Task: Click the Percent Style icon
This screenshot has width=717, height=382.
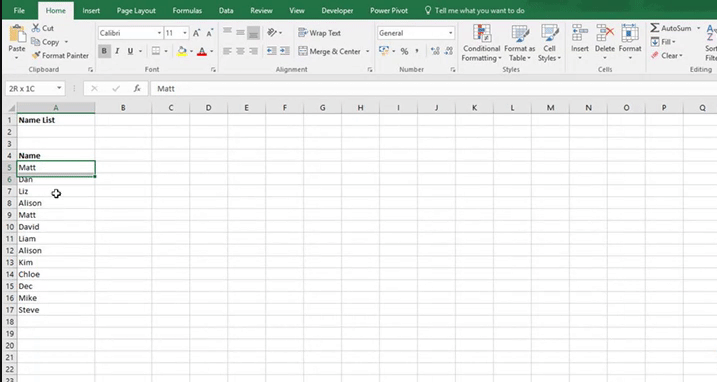Action: pos(404,51)
